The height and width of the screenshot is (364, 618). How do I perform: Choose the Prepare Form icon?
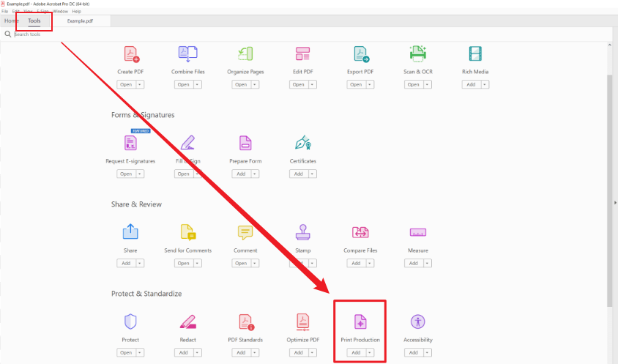(245, 143)
